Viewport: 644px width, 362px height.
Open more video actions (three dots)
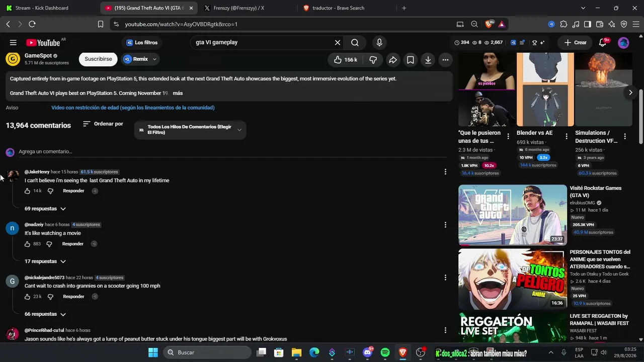(445, 60)
